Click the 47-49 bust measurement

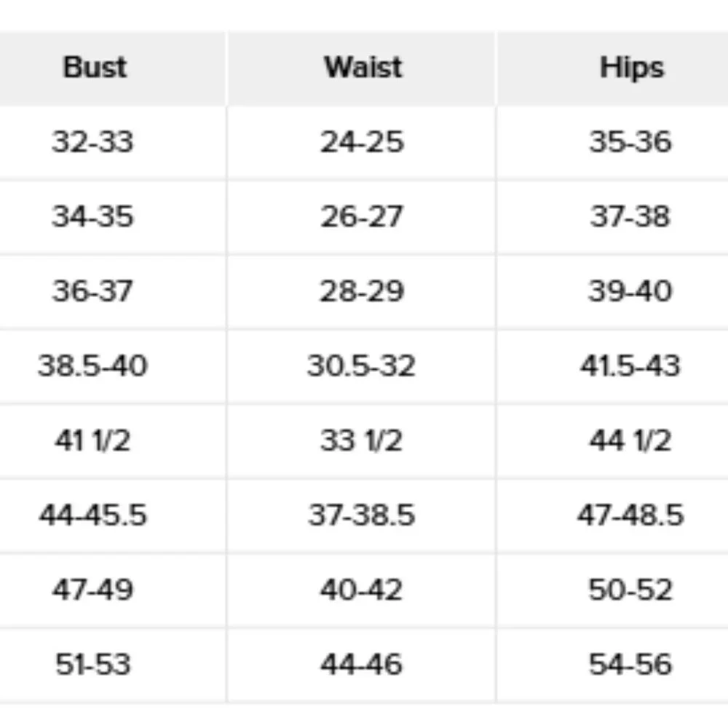pos(93,590)
